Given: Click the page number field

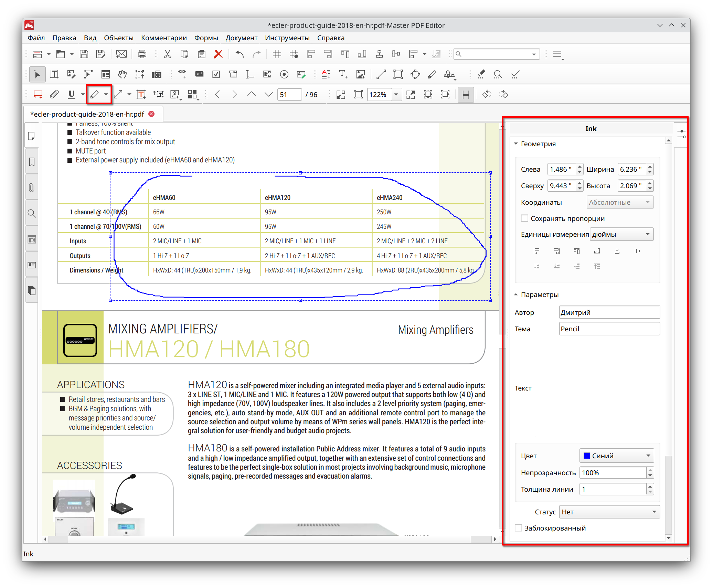Looking at the screenshot, I should tap(289, 94).
